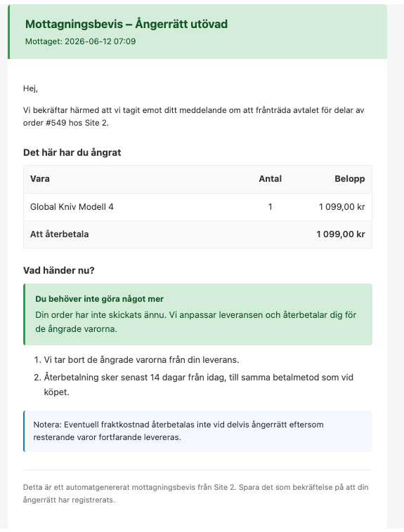Image resolution: width=404 pixels, height=532 pixels.
Task: Click the 'Du behöver inte göra något mer' title
Action: (x=100, y=299)
